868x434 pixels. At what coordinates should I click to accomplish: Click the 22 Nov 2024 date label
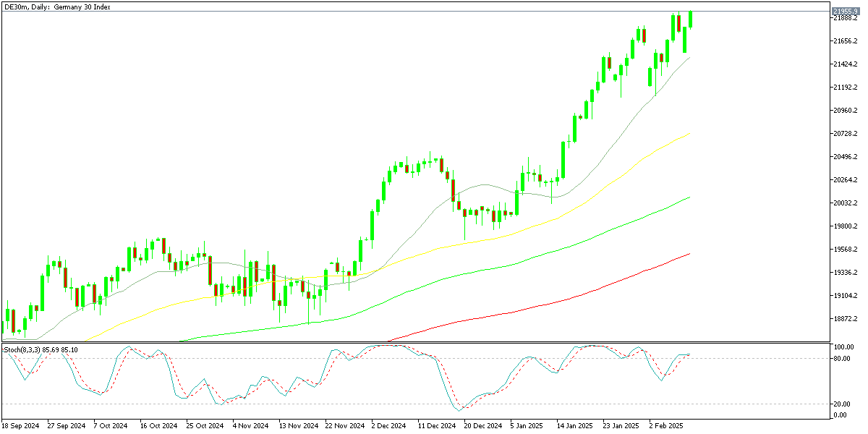tap(344, 426)
